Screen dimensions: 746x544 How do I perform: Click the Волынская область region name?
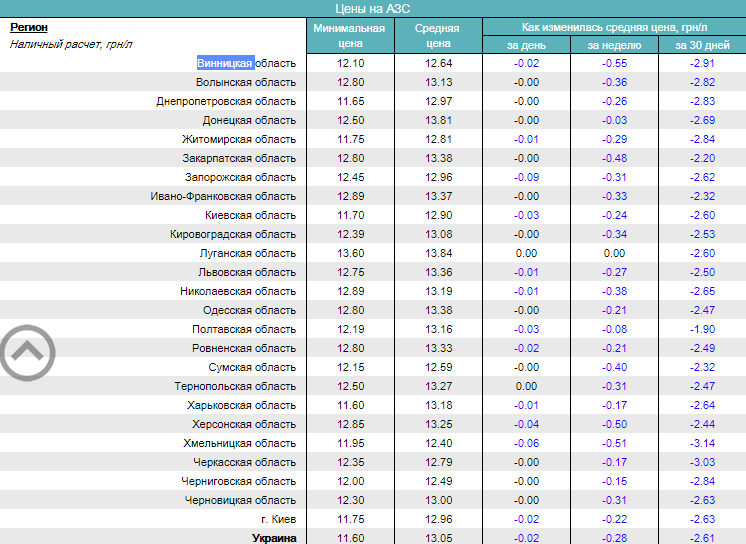[246, 83]
